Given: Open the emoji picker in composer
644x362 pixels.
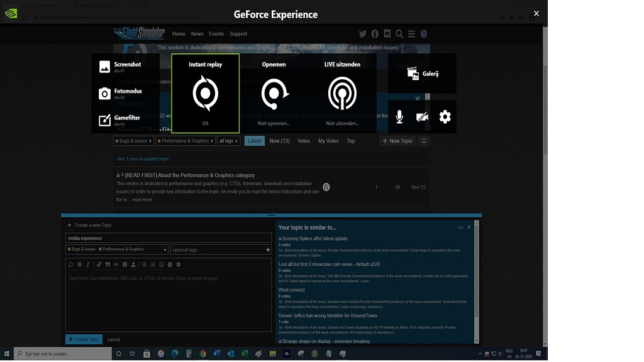Looking at the screenshot, I should coord(162,265).
